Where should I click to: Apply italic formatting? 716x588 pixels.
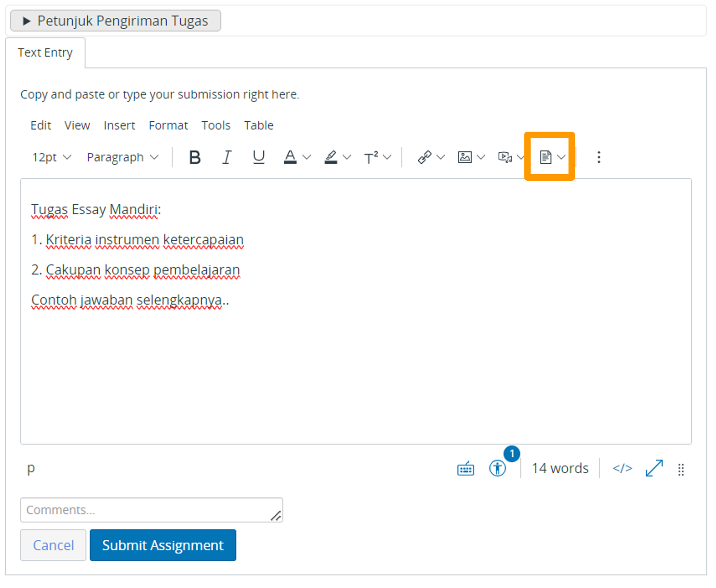[227, 157]
